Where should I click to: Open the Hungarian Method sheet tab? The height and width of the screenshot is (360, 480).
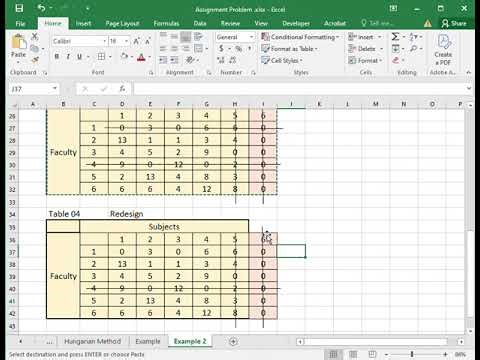click(92, 341)
